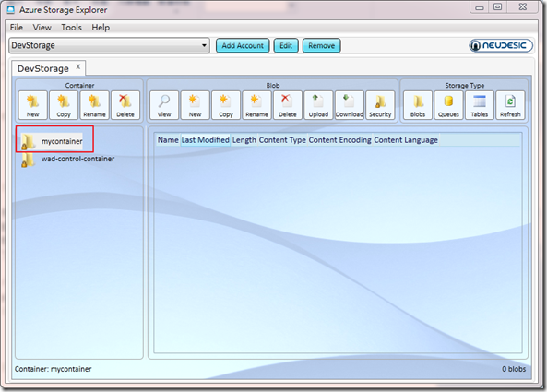
Task: Switch storage type to Tables
Action: (x=480, y=105)
